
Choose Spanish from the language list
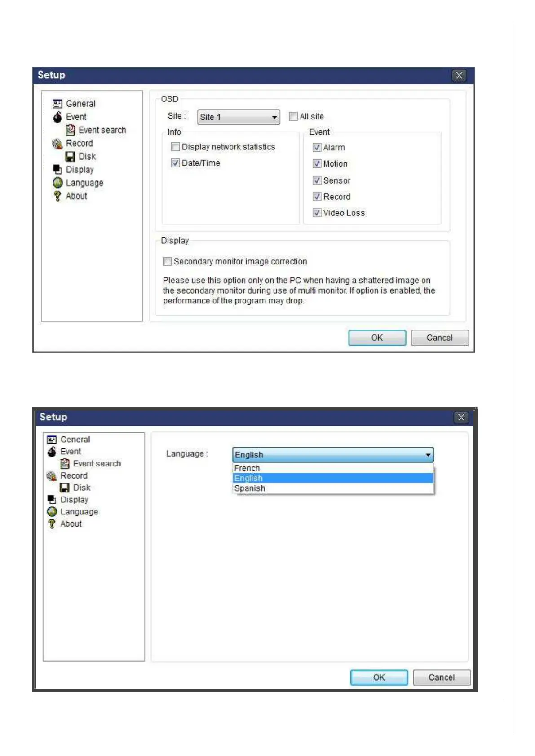tap(333, 488)
